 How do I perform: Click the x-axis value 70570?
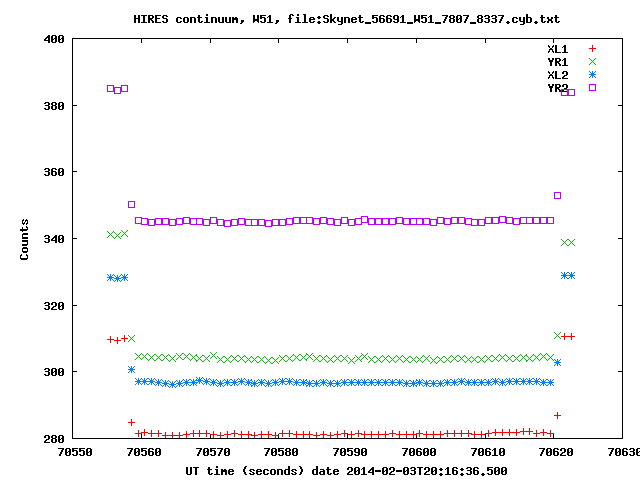click(213, 452)
